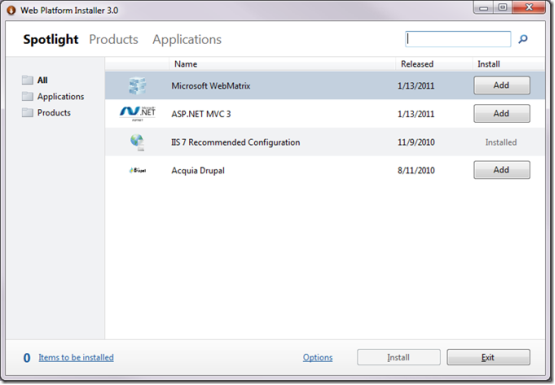The height and width of the screenshot is (385, 555).
Task: Click ASP.NET MVC 3 release date 1/13/2011
Action: click(416, 114)
